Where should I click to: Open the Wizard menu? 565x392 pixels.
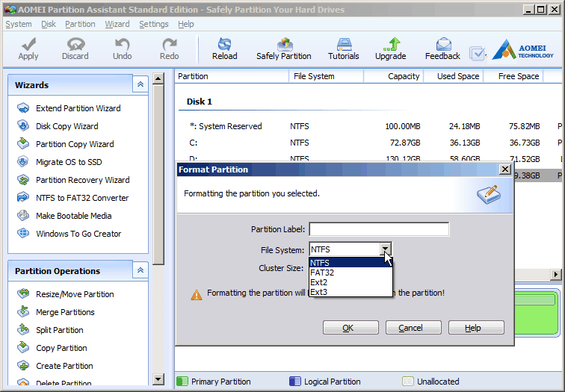[117, 24]
